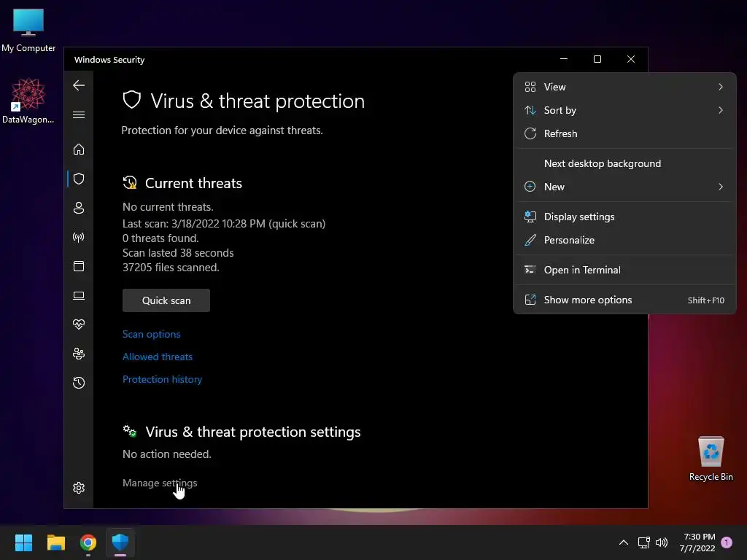
Task: Click the '0 threats found.' text
Action: 160,238
